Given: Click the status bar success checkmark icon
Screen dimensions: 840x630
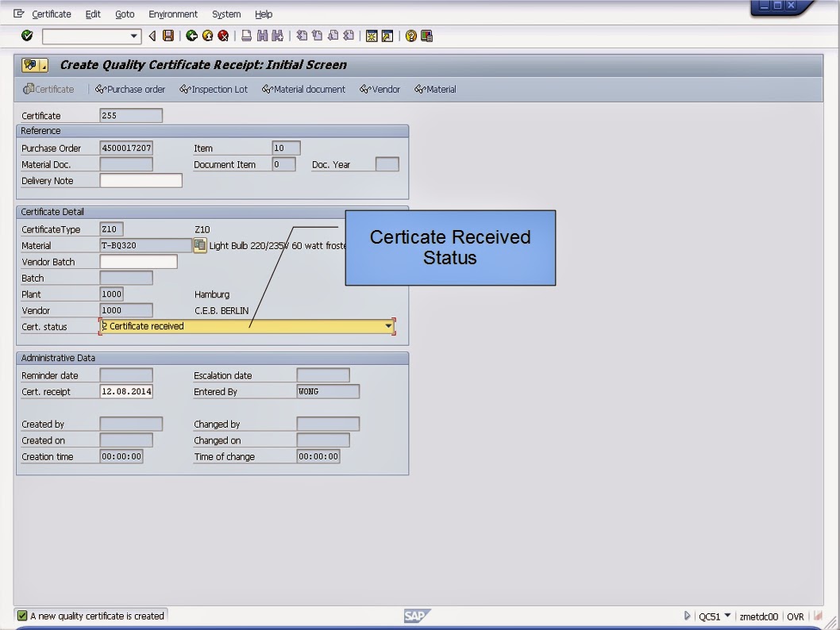Looking at the screenshot, I should [22, 616].
